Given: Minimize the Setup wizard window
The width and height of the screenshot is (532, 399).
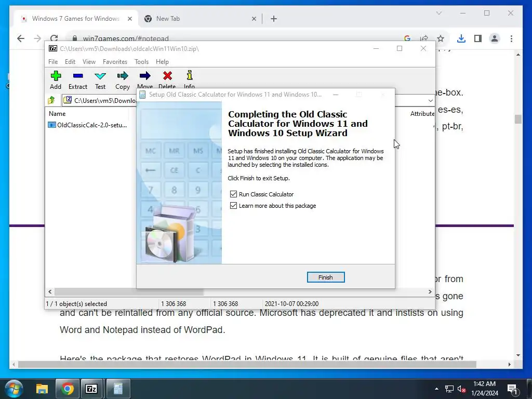Looking at the screenshot, I should [336, 95].
